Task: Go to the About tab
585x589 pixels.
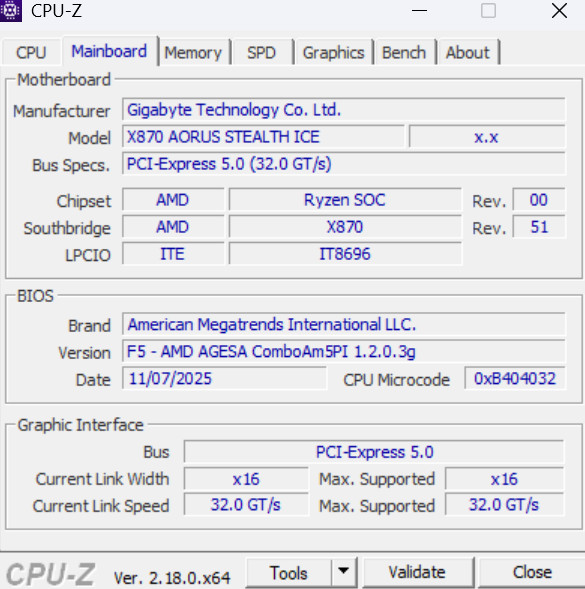Action: click(x=468, y=52)
